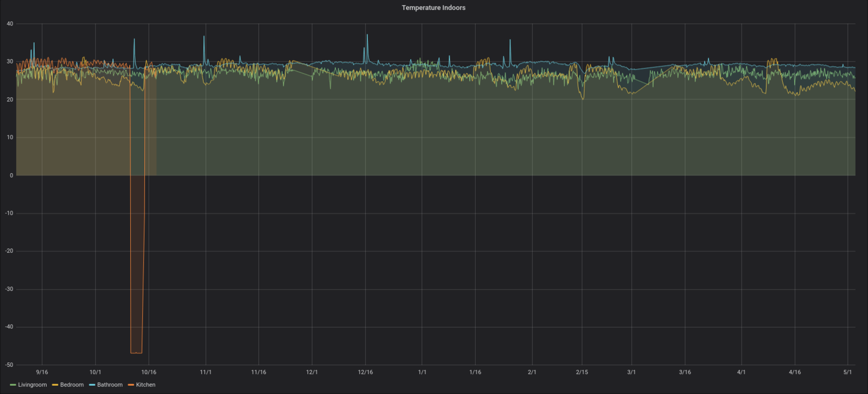868x394 pixels.
Task: Click the 3/1 x-axis date label
Action: [x=631, y=372]
